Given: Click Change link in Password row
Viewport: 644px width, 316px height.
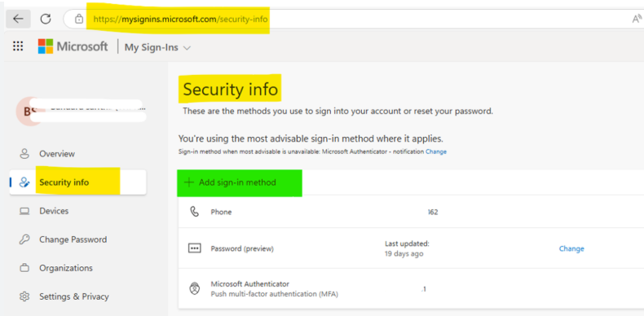Looking at the screenshot, I should click(571, 248).
